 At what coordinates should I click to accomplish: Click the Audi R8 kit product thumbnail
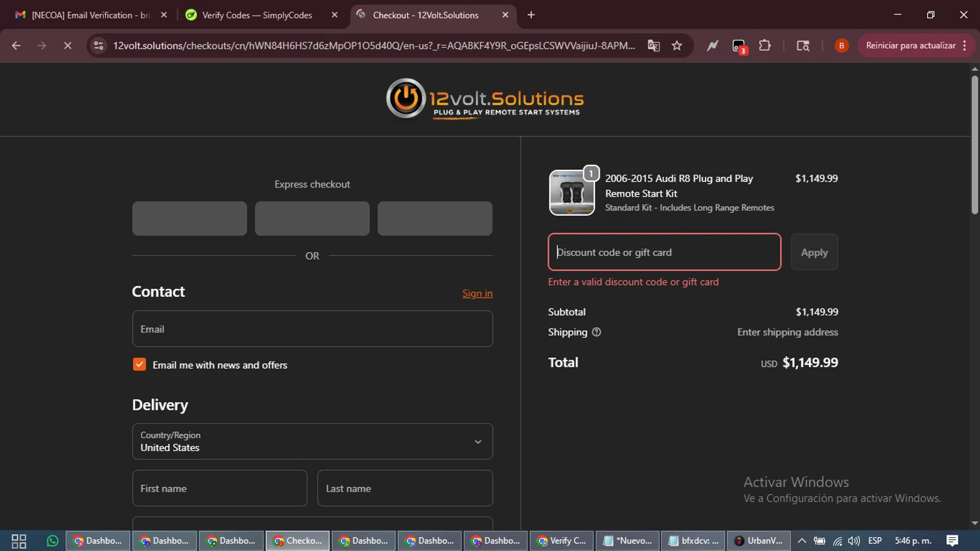pyautogui.click(x=572, y=193)
